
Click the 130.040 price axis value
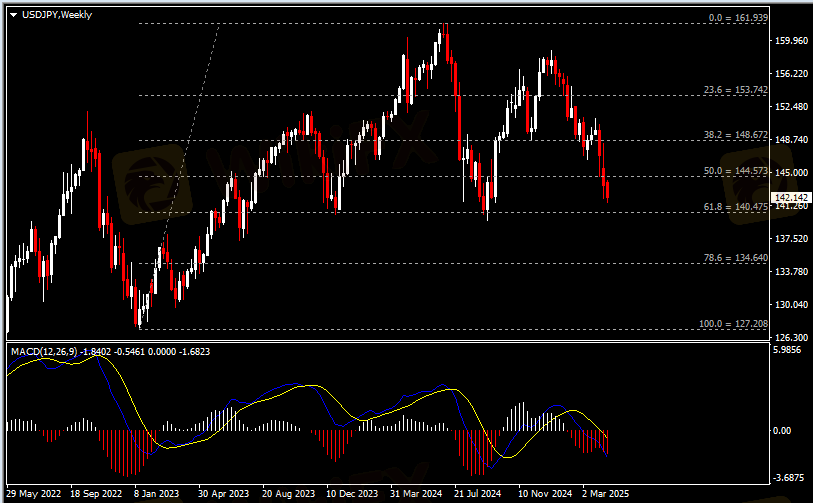pos(791,304)
